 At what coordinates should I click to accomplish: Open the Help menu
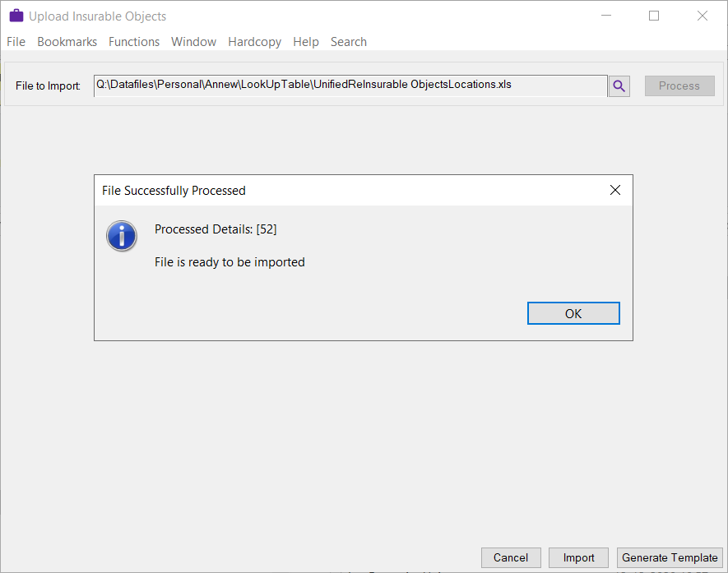pos(305,42)
